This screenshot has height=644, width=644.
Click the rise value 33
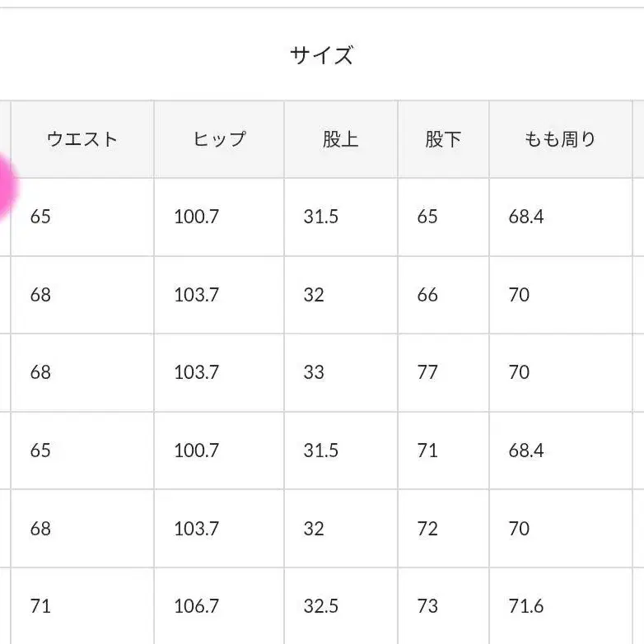314,372
